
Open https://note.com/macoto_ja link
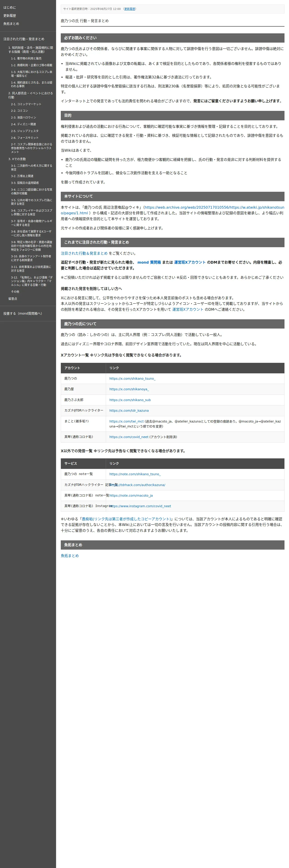[131, 495]
